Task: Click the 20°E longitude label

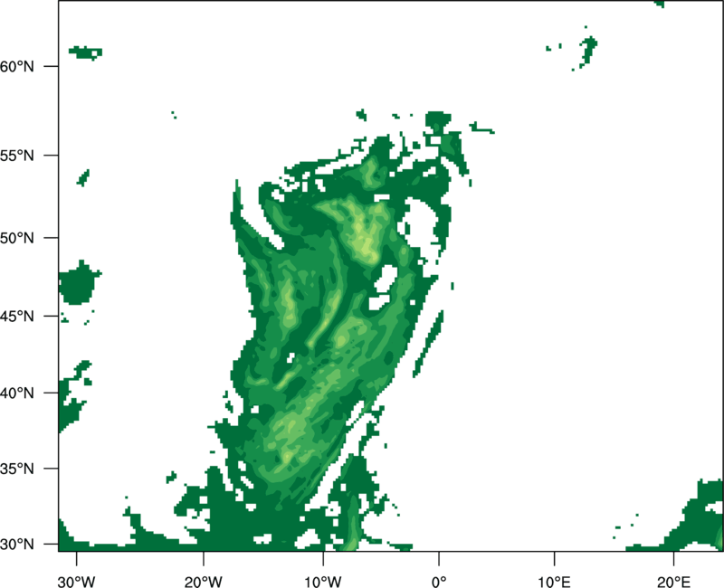Action: coord(673,582)
